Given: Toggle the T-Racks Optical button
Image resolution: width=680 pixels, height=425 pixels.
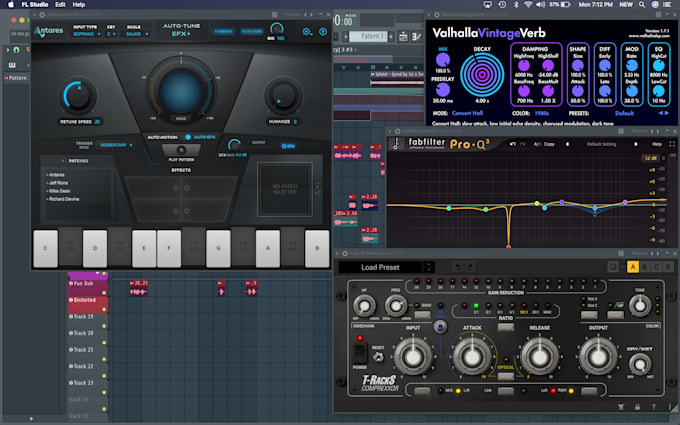Looking at the screenshot, I should [506, 376].
